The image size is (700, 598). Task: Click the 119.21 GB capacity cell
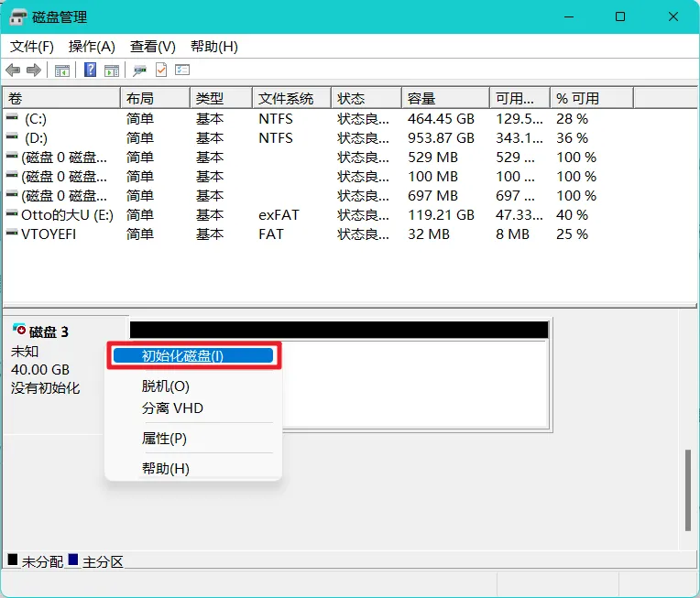tap(441, 214)
